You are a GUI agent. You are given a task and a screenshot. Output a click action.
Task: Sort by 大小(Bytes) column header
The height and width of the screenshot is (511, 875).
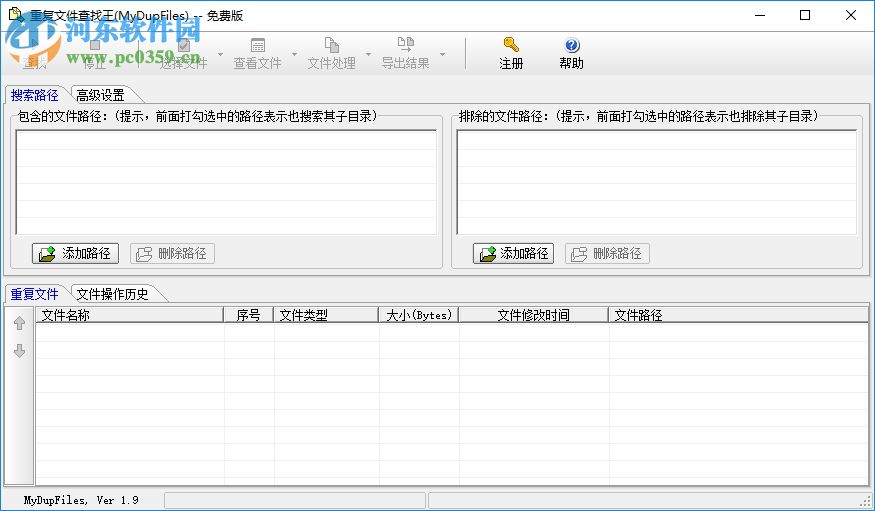pyautogui.click(x=419, y=315)
